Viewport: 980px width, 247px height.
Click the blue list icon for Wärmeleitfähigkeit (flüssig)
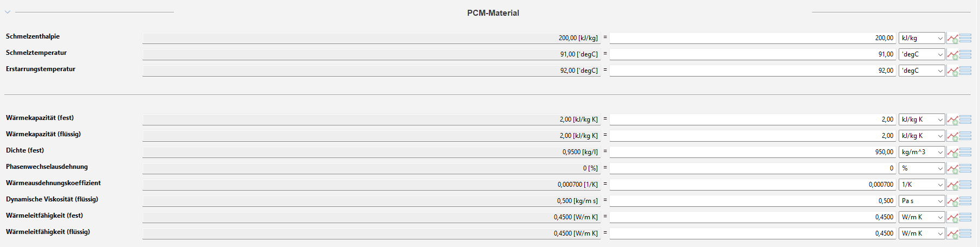point(965,234)
